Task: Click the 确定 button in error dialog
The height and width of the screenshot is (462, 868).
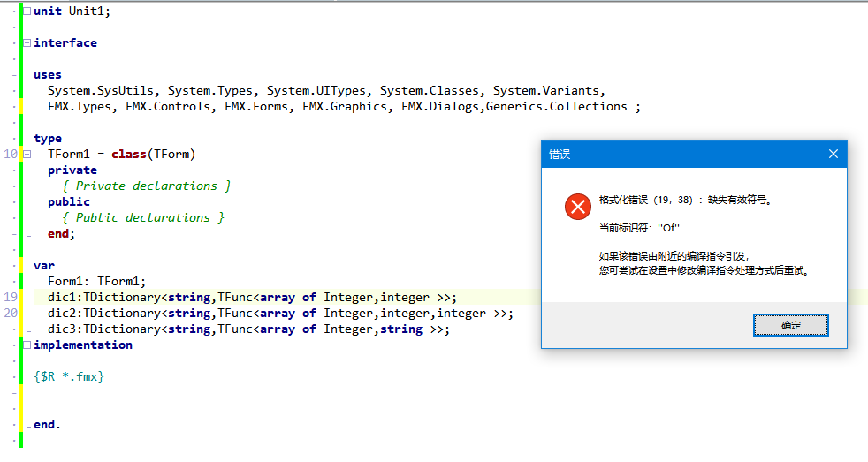Action: [x=790, y=325]
